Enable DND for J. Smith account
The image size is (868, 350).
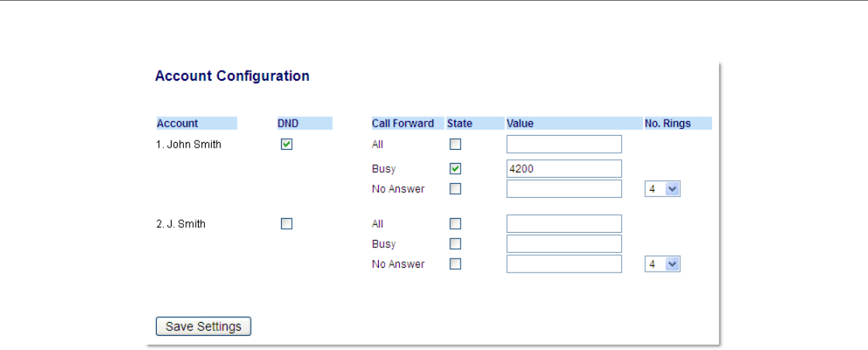286,224
